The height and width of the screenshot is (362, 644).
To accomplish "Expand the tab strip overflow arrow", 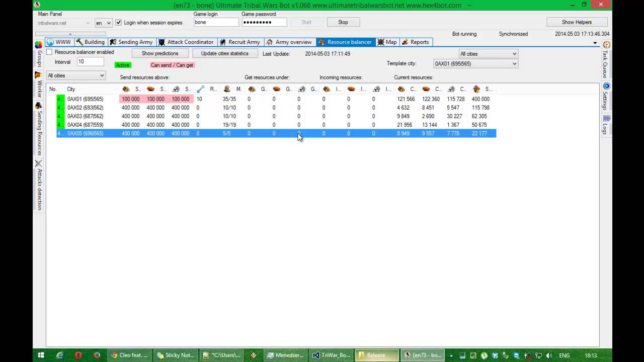I will coord(595,43).
